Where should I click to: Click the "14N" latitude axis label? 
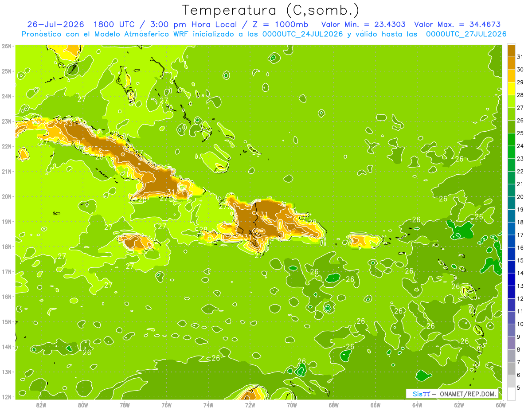point(7,347)
